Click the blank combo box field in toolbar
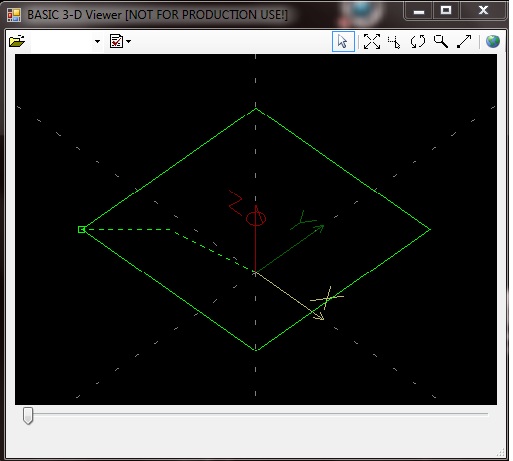Viewport: 513px width, 461px height. point(62,42)
